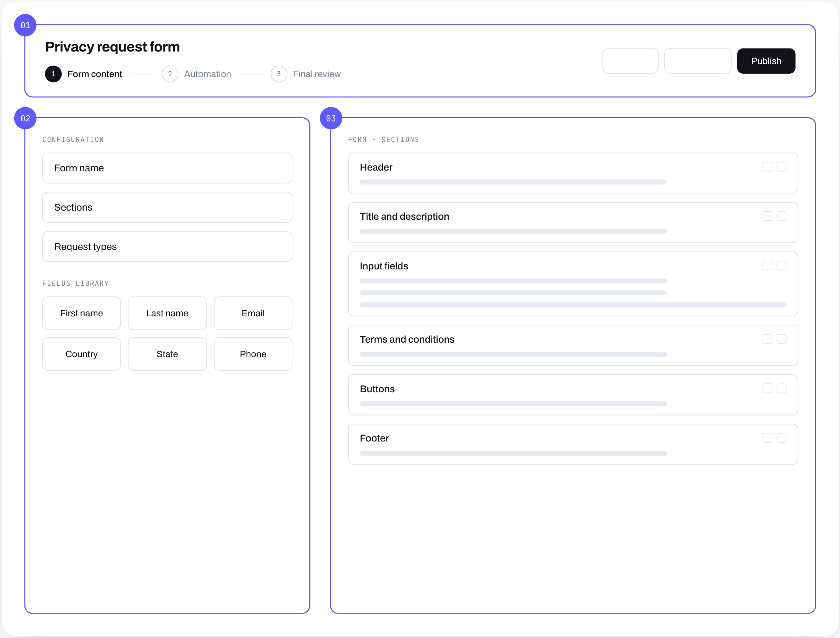Click right square icon in Title and description card

coord(782,216)
